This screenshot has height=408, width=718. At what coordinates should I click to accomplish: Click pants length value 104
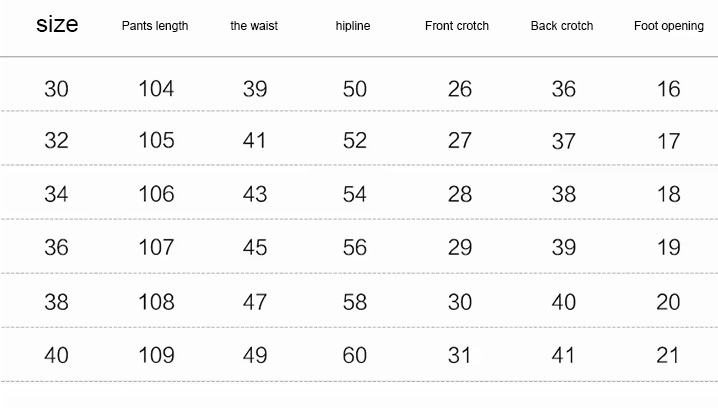click(156, 89)
